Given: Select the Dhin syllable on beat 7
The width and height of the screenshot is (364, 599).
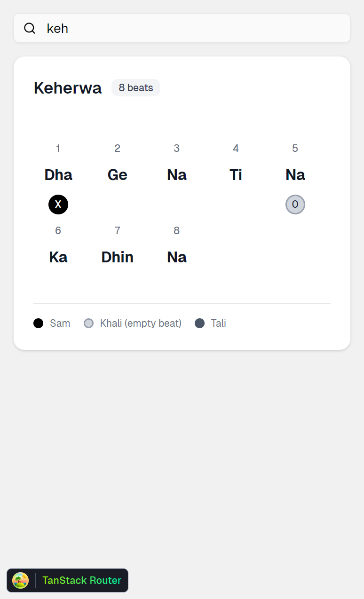Looking at the screenshot, I should coord(118,257).
